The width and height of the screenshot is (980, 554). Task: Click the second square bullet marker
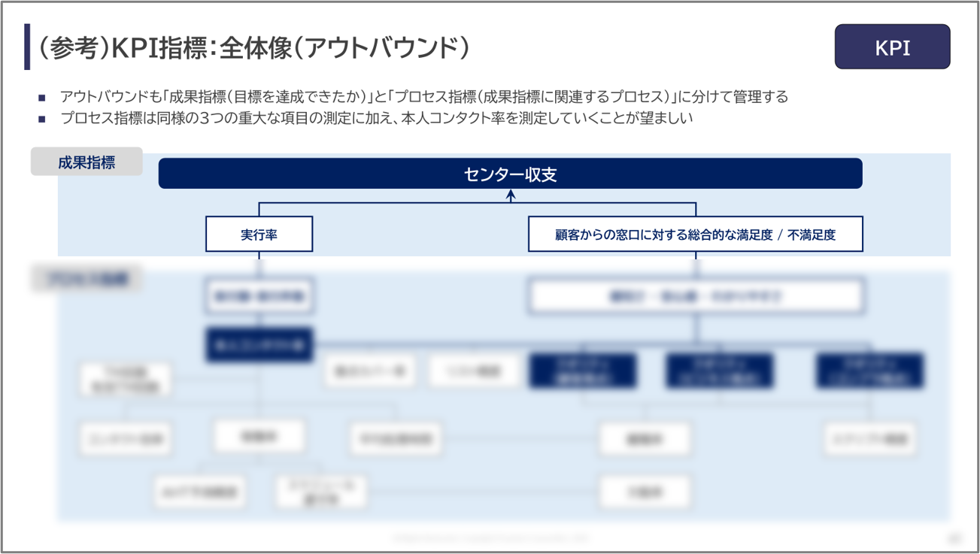pos(44,117)
